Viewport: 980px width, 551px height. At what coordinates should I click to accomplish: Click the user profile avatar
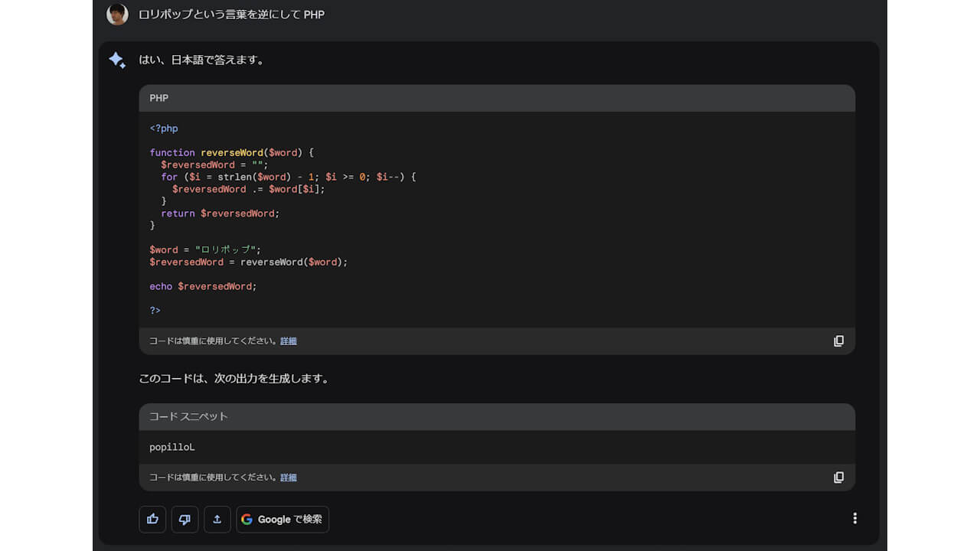[117, 15]
